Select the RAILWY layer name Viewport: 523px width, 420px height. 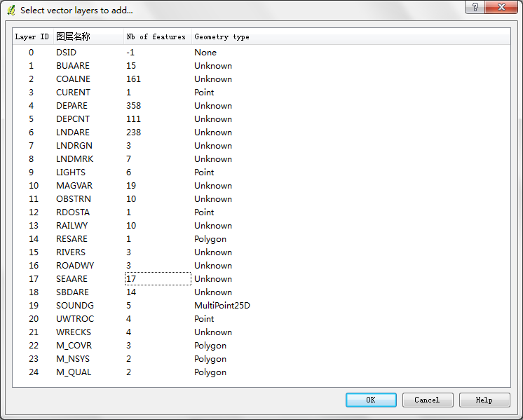click(x=72, y=226)
